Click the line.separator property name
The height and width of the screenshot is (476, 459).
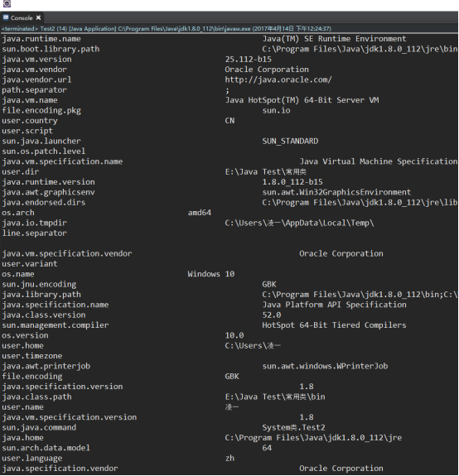[x=34, y=233]
